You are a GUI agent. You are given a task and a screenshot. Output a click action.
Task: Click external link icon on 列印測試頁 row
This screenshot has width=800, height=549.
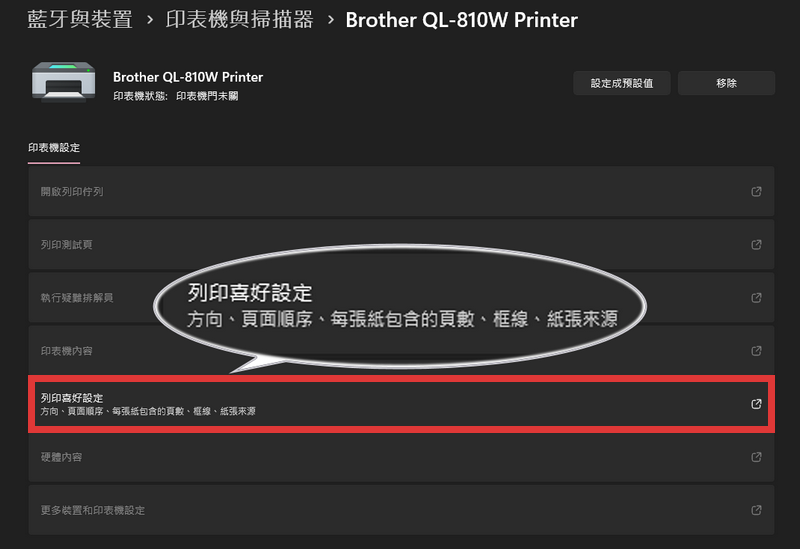pyautogui.click(x=756, y=244)
